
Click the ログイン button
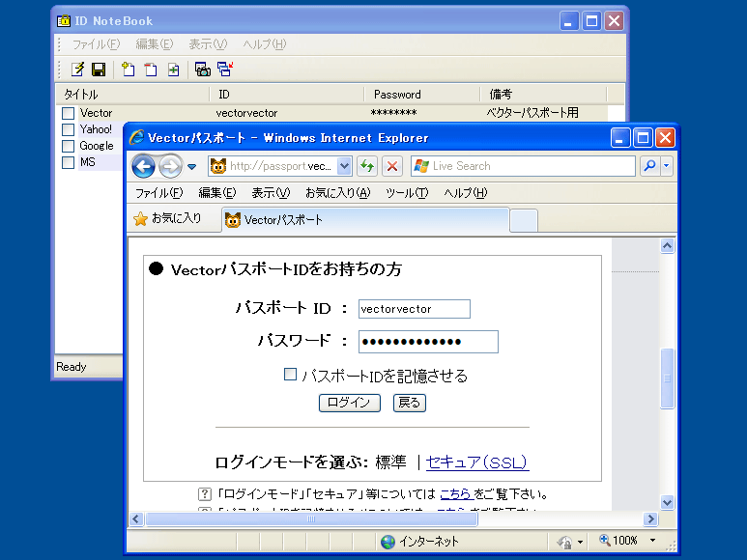click(x=350, y=403)
